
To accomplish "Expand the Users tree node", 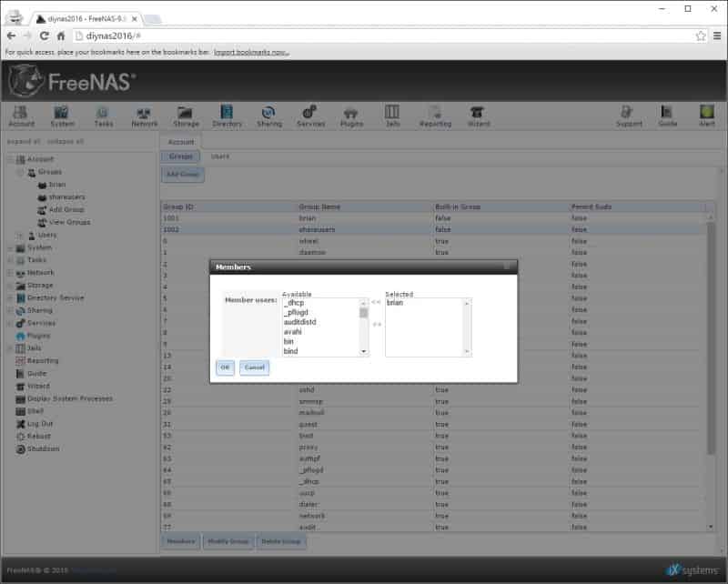I will (x=19, y=236).
